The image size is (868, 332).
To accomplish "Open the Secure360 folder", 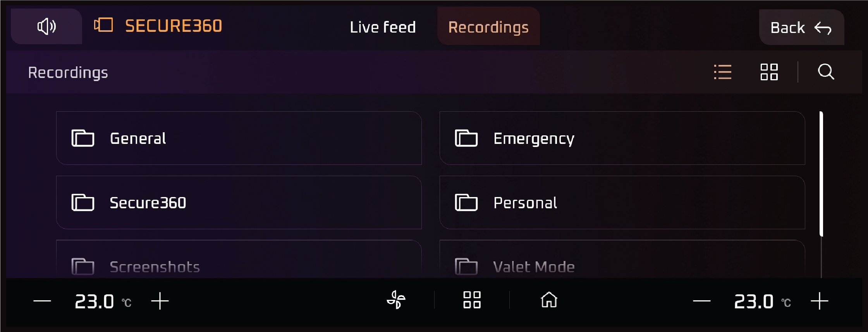I will pos(239,202).
